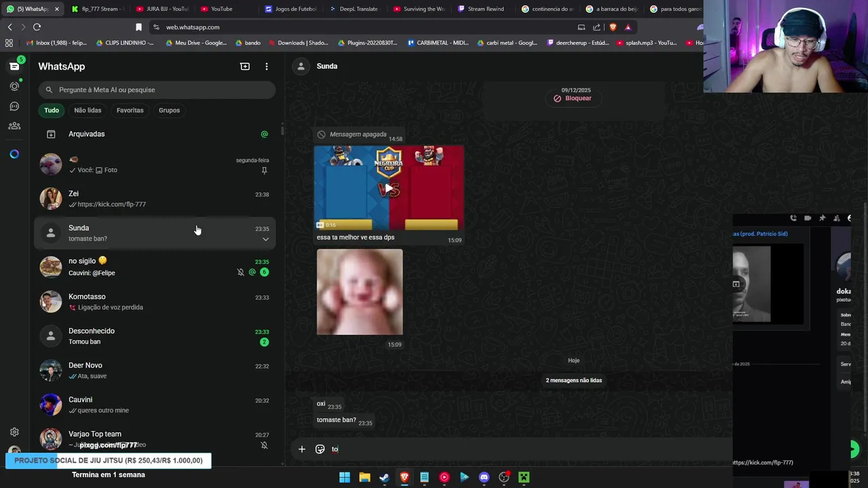Viewport: 868px width, 488px height.
Task: Select the Não lidas chat filter
Action: tap(87, 110)
